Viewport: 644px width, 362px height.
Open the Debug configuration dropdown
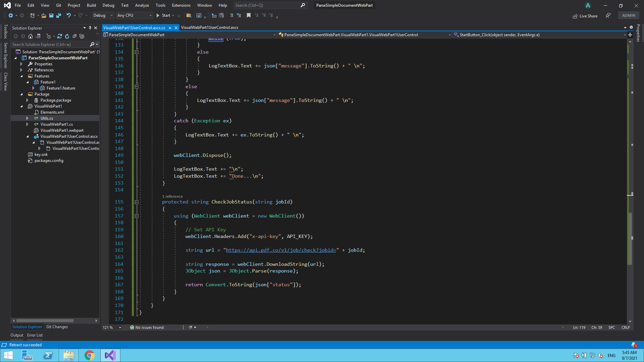click(x=103, y=15)
